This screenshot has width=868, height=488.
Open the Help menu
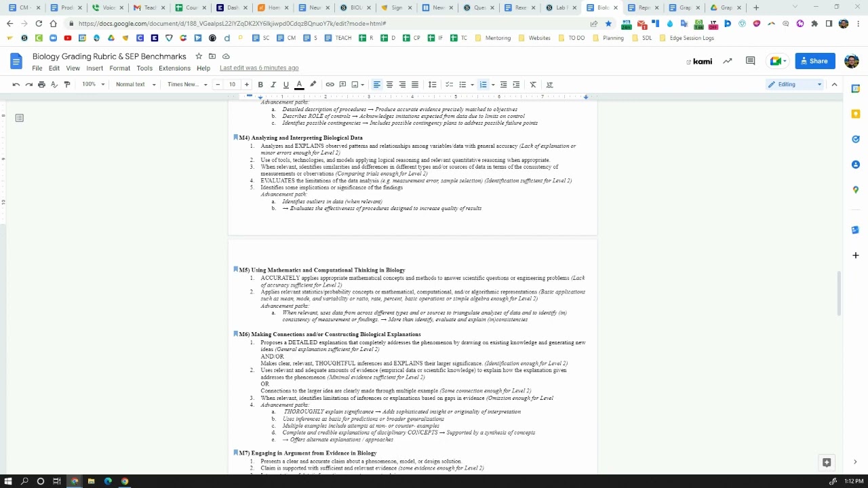pos(203,68)
